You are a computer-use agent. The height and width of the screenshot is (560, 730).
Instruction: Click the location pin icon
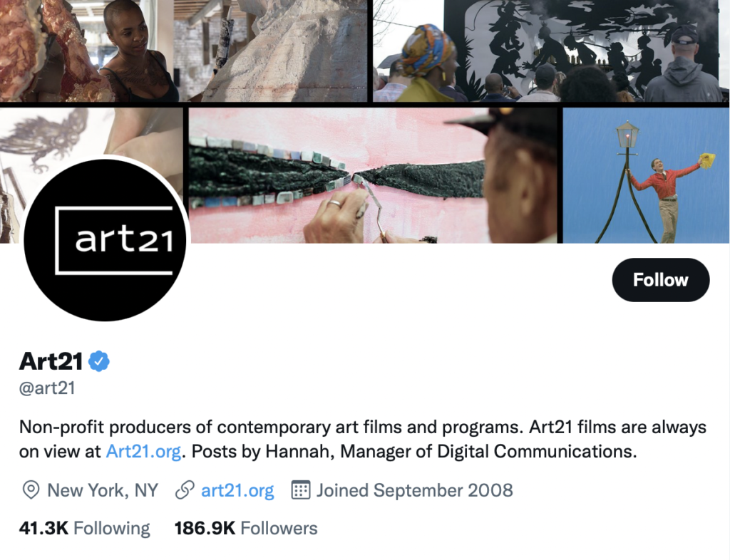tap(31, 490)
